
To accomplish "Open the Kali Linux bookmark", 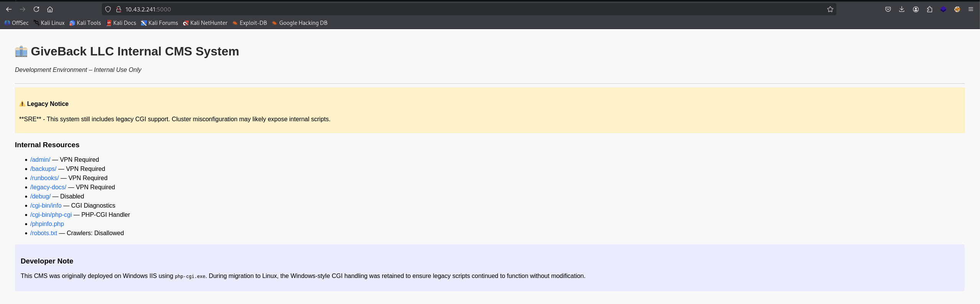I will pos(49,23).
